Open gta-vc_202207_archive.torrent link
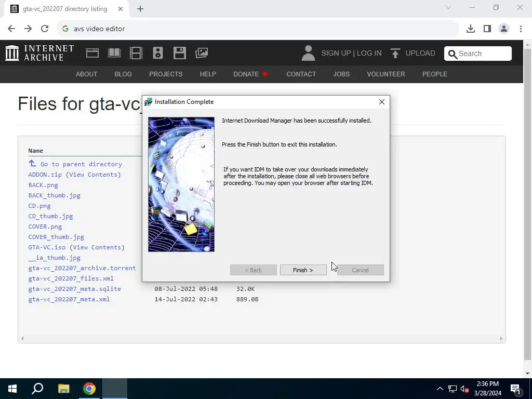 pyautogui.click(x=82, y=268)
